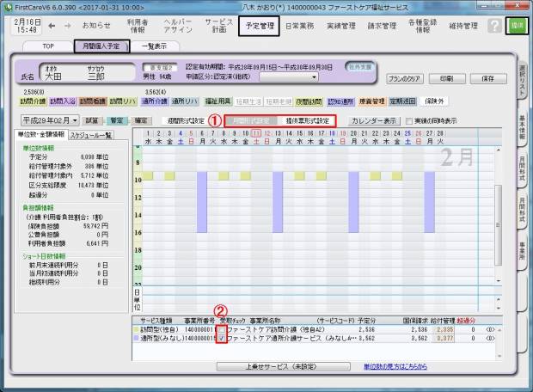533x392 pixels.
Task: Select the 定期巡回 service tag
Action: coord(403,101)
